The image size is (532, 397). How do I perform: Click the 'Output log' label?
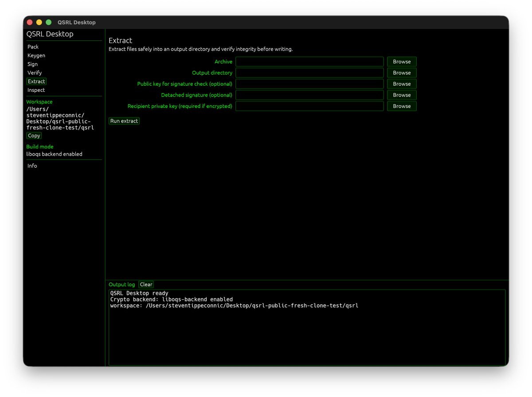pos(122,284)
